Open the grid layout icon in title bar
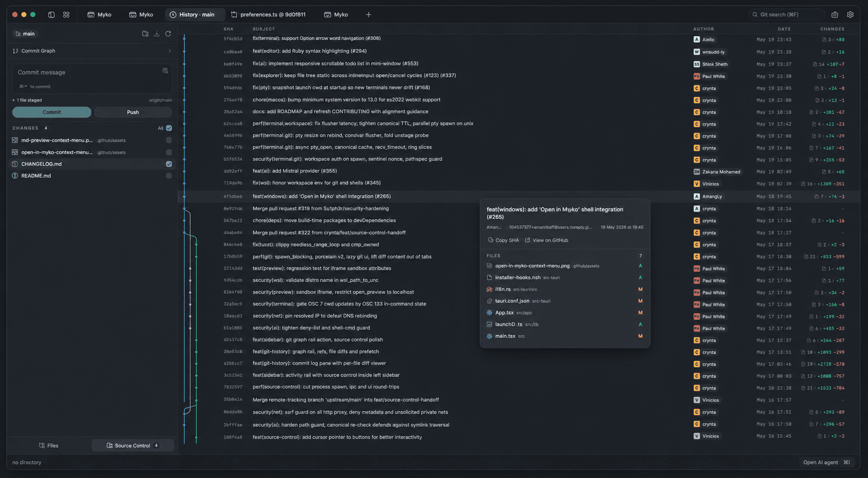The width and height of the screenshot is (868, 478). tap(66, 15)
